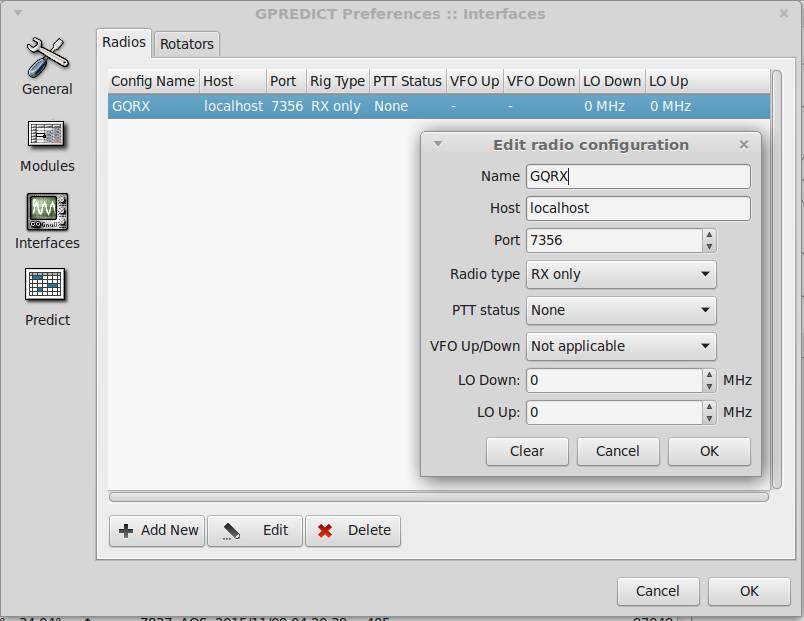
Task: Decrease LO Up with down arrow
Action: click(709, 418)
